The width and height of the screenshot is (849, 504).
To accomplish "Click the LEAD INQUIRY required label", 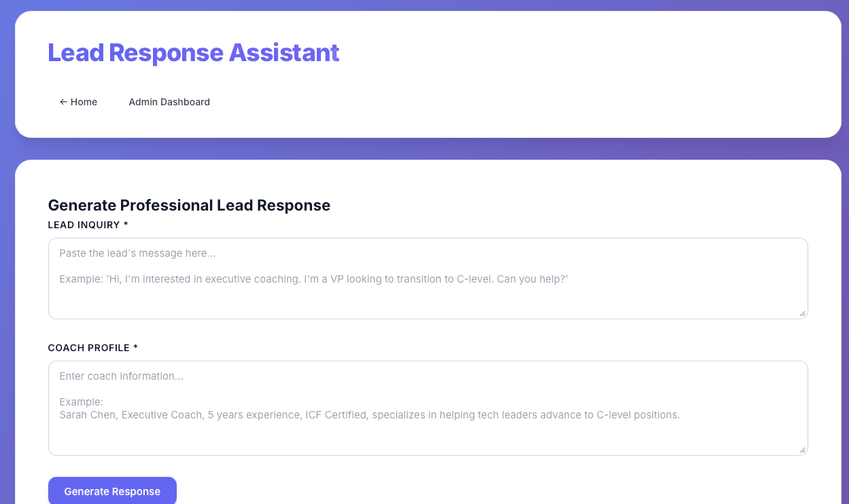I will (x=88, y=224).
